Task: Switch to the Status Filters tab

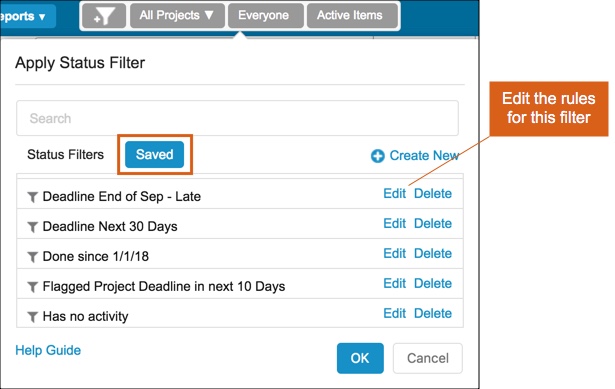Action: 66,155
